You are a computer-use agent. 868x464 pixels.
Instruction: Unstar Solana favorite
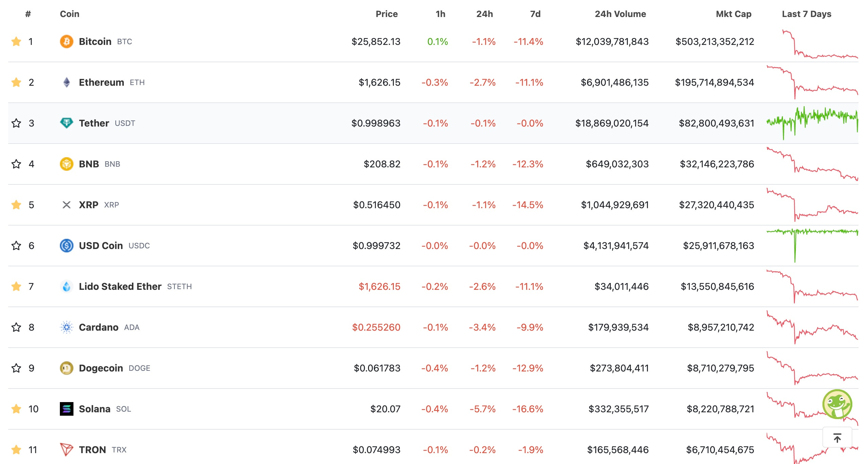(16, 409)
